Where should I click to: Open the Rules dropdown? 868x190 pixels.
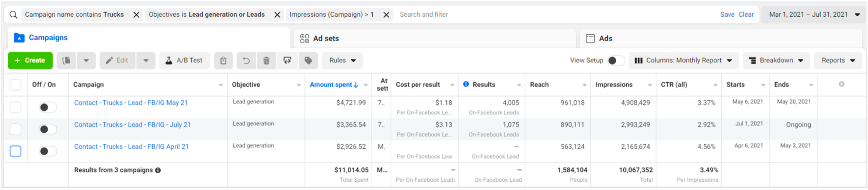pos(342,61)
